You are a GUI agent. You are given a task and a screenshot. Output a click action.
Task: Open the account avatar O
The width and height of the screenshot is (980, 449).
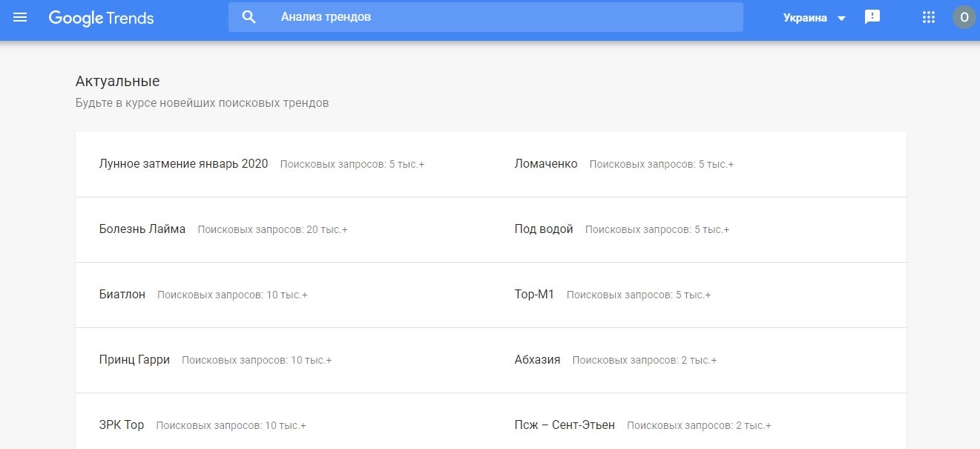(964, 17)
